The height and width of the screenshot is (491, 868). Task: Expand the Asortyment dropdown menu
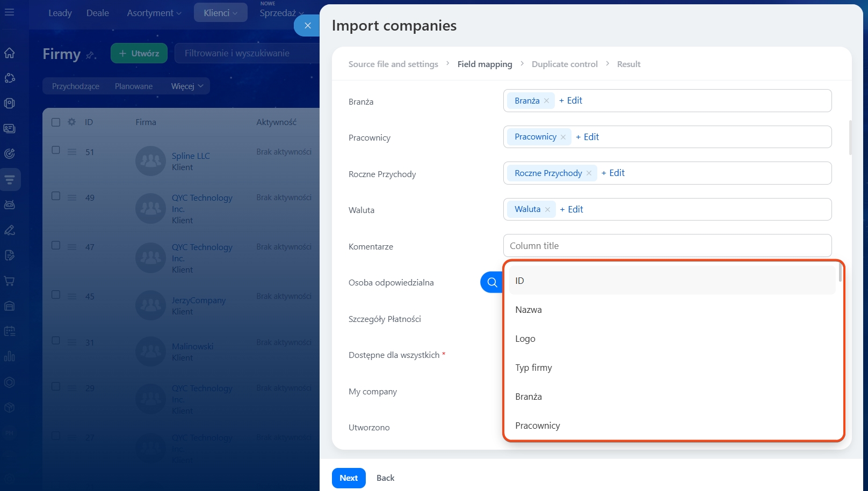click(x=154, y=13)
